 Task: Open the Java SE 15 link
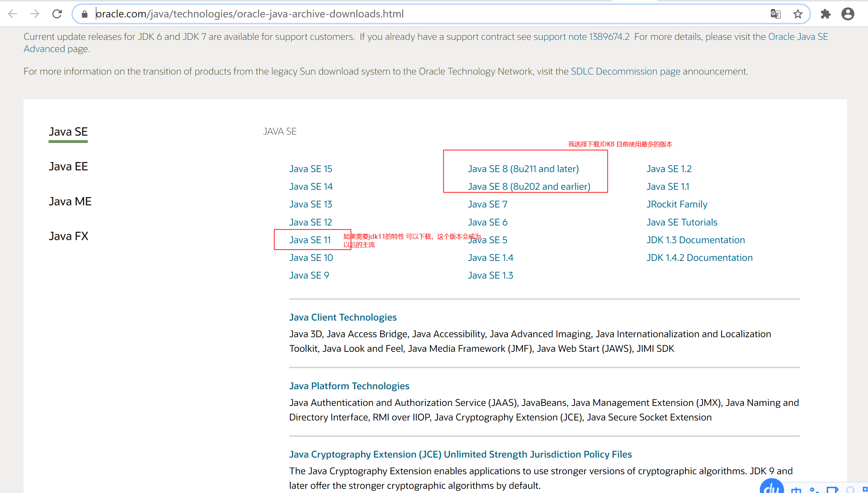coord(310,169)
